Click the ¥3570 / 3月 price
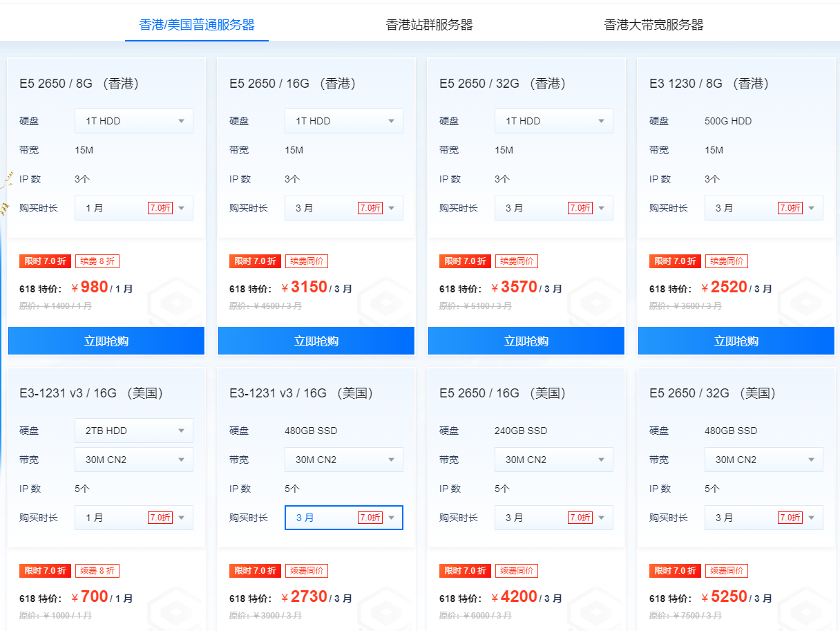840x631 pixels. point(526,288)
